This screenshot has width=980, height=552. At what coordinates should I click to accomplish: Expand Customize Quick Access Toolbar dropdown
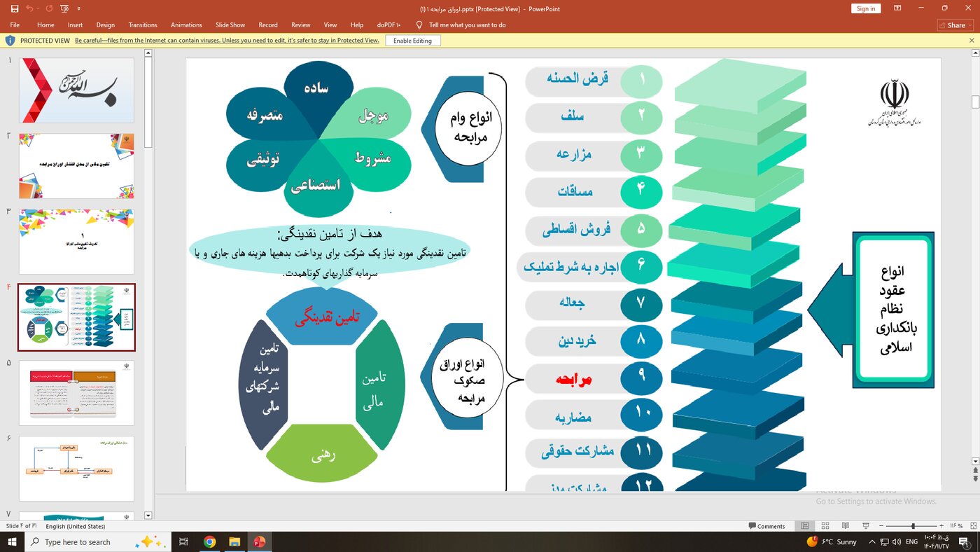(78, 9)
